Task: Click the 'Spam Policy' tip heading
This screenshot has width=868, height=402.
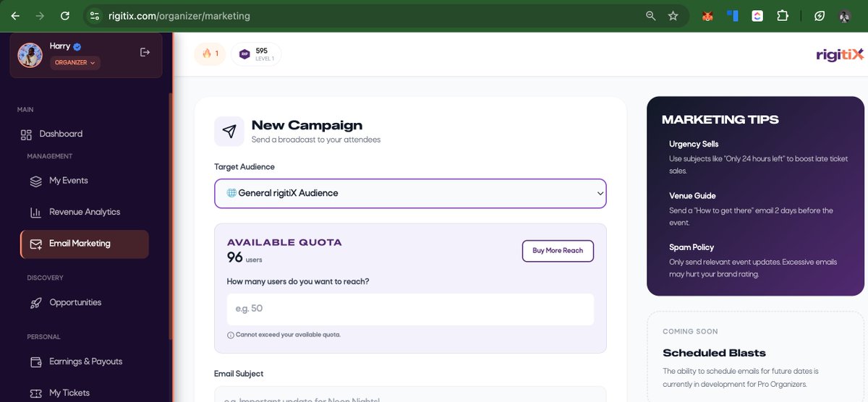Action: coord(692,247)
